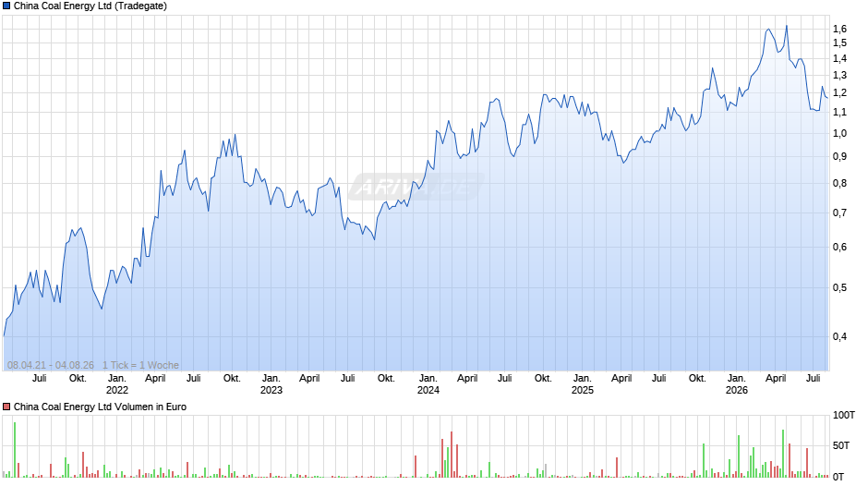Click the '50T' volume axis label
The image size is (868, 486).
tap(841, 446)
